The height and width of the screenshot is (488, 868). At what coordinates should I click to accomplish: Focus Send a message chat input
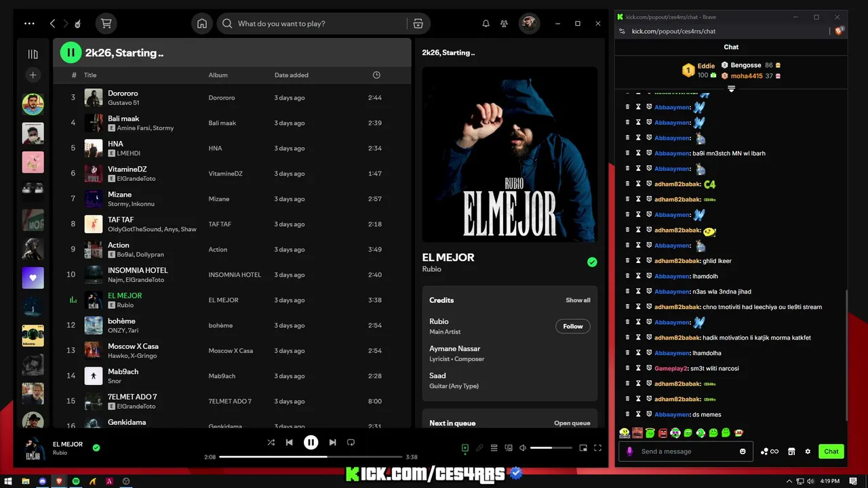(686, 451)
